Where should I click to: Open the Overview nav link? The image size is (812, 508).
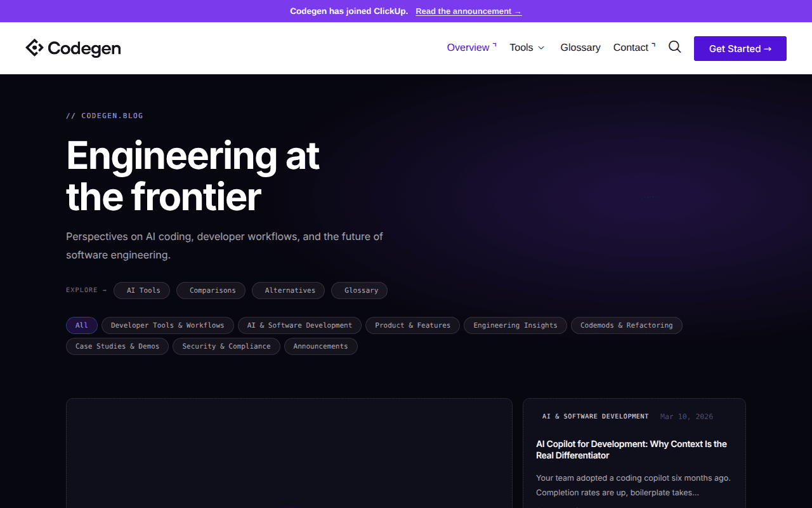468,48
